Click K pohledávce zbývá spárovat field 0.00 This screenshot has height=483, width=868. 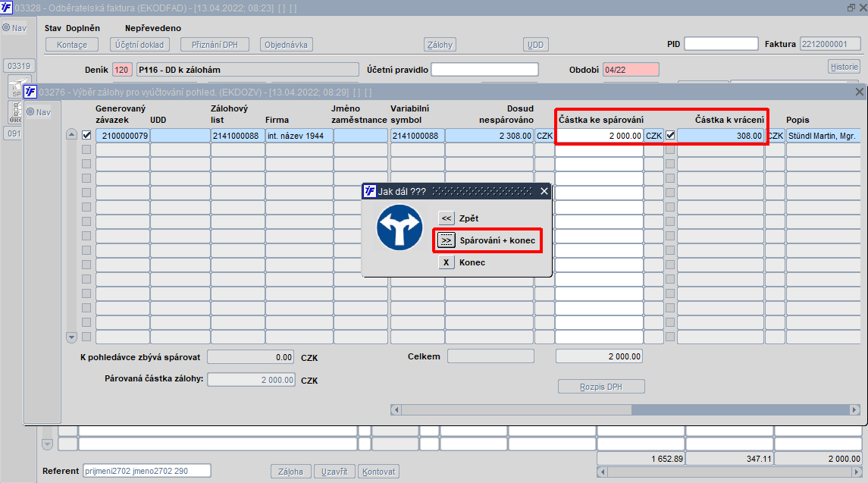click(251, 357)
